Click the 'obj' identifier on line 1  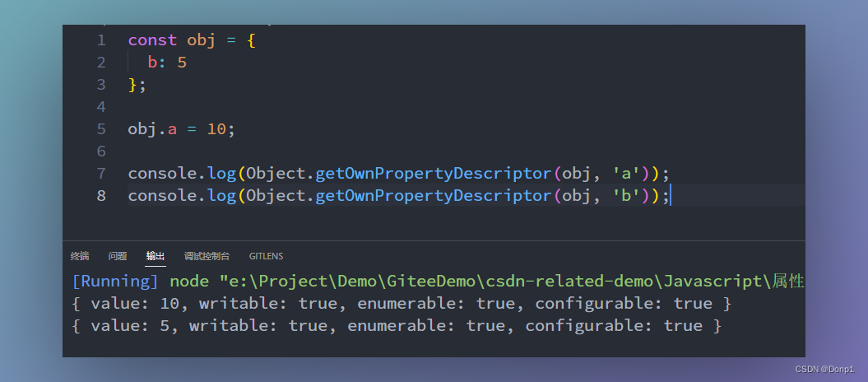click(x=201, y=41)
